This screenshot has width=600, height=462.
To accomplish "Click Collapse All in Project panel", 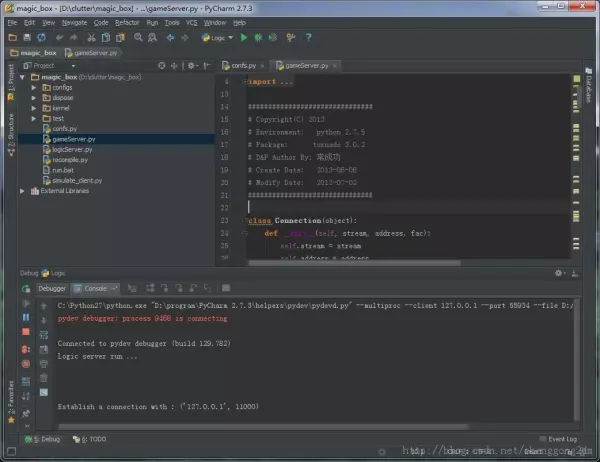I will (x=174, y=66).
